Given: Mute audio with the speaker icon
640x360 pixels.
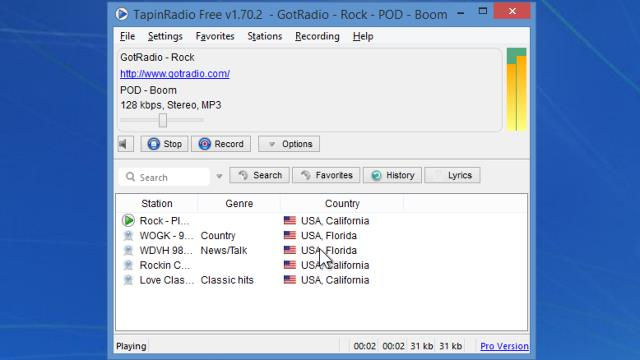Looking at the screenshot, I should (x=126, y=144).
